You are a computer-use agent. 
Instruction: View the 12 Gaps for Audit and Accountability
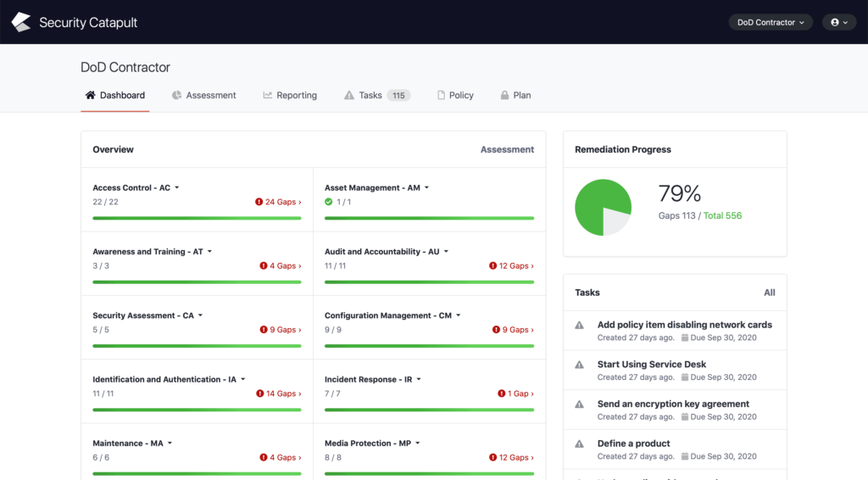tap(511, 266)
